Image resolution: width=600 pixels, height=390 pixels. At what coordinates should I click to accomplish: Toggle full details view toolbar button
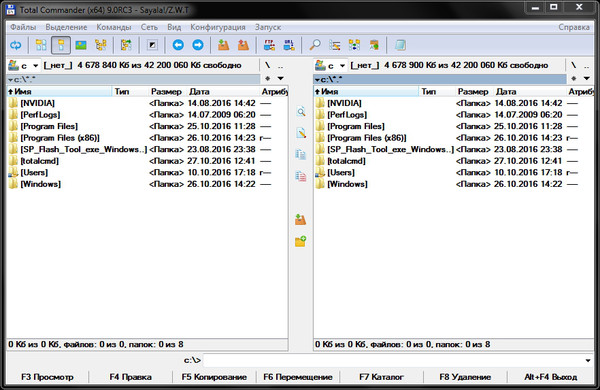click(x=61, y=45)
